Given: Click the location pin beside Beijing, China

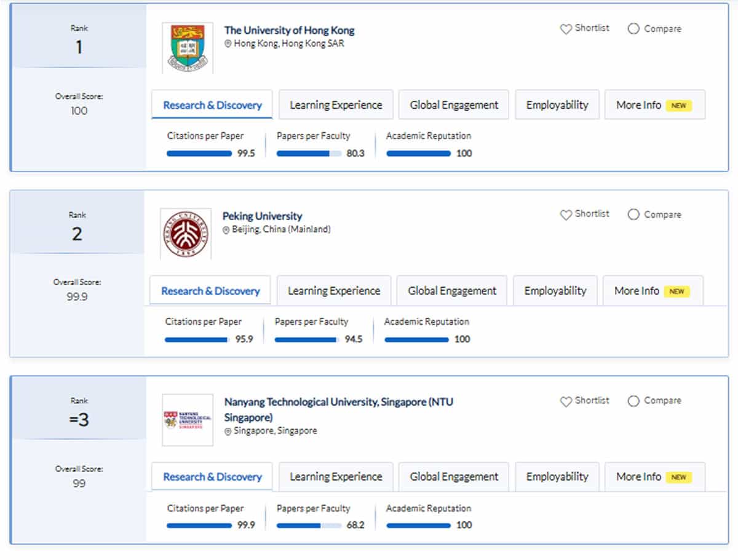Looking at the screenshot, I should [x=226, y=230].
